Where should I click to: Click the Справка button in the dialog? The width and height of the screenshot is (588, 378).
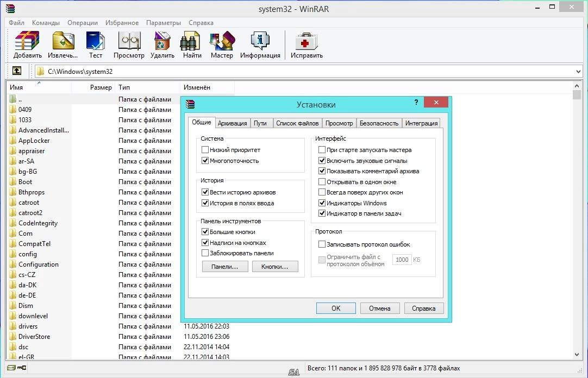click(424, 308)
